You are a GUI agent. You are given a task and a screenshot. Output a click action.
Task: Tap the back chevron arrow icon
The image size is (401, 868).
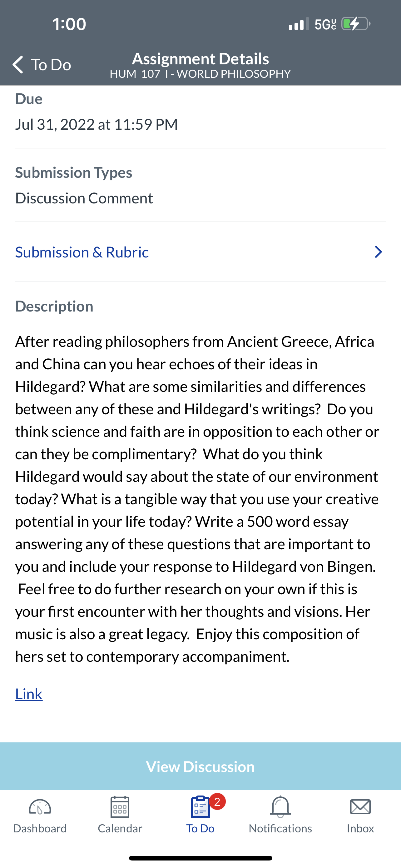coord(18,64)
